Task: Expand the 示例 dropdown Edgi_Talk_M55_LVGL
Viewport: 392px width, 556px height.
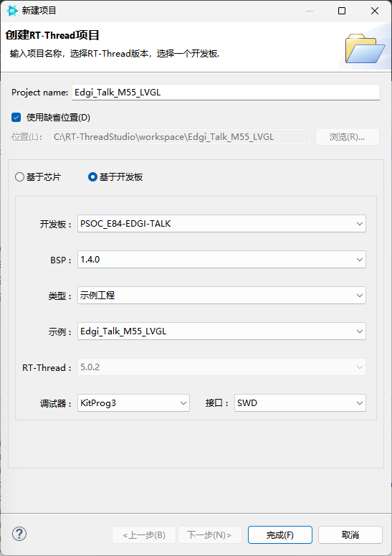Action: point(221,331)
